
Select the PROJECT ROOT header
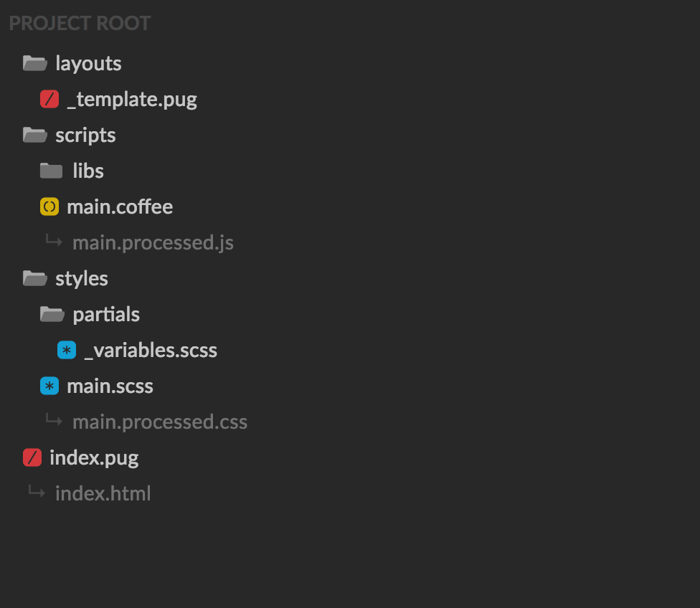[80, 23]
